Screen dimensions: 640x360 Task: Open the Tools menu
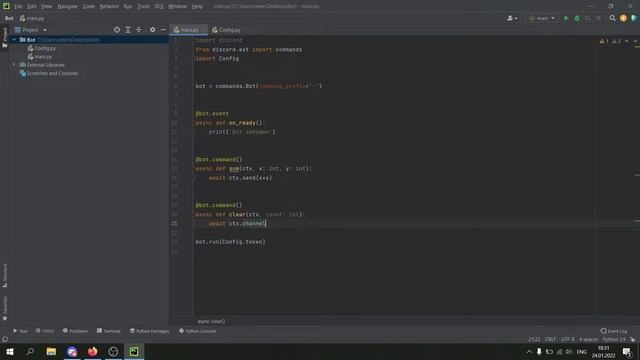[x=143, y=7]
